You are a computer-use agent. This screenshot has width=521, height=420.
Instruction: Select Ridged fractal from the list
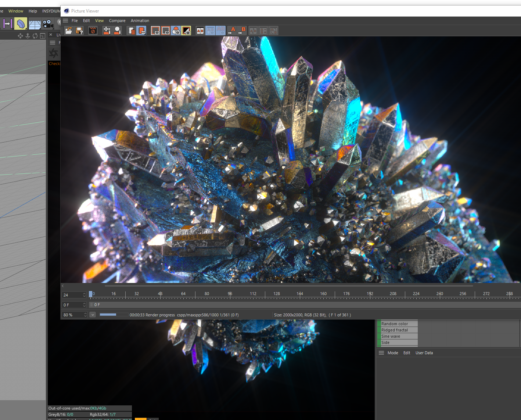[395, 330]
